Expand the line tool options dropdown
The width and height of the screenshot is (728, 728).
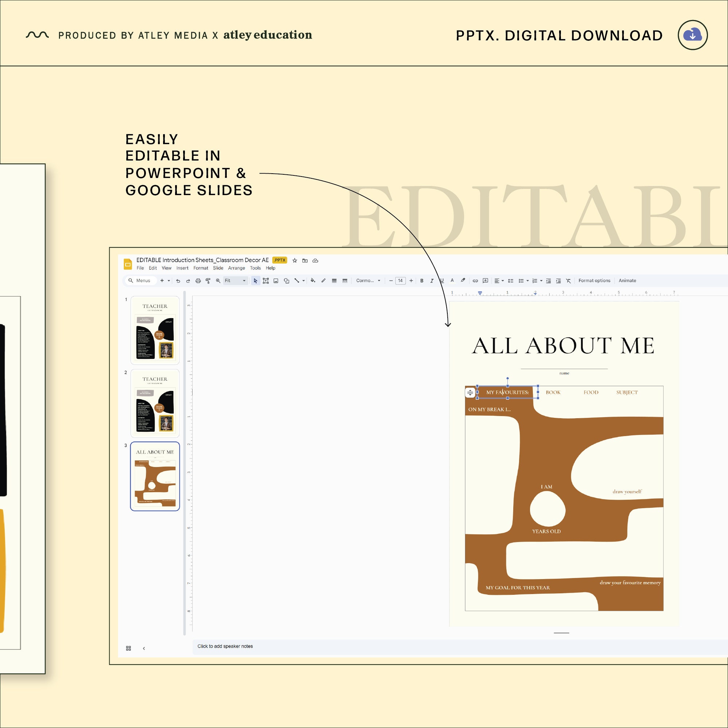coord(303,281)
